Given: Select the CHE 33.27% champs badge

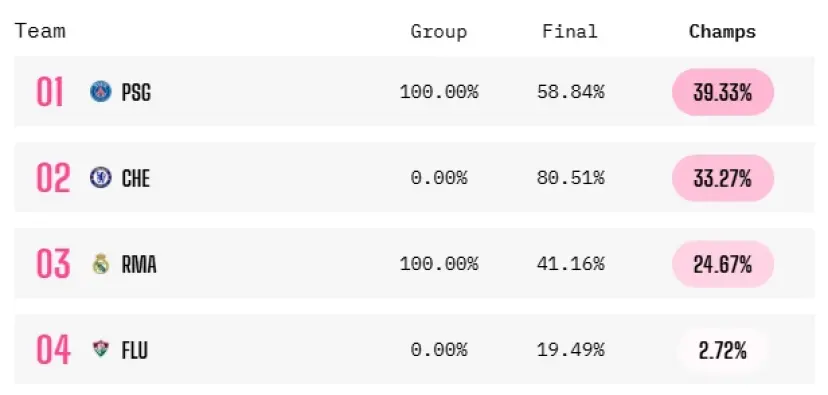Looking at the screenshot, I should 723,178.
